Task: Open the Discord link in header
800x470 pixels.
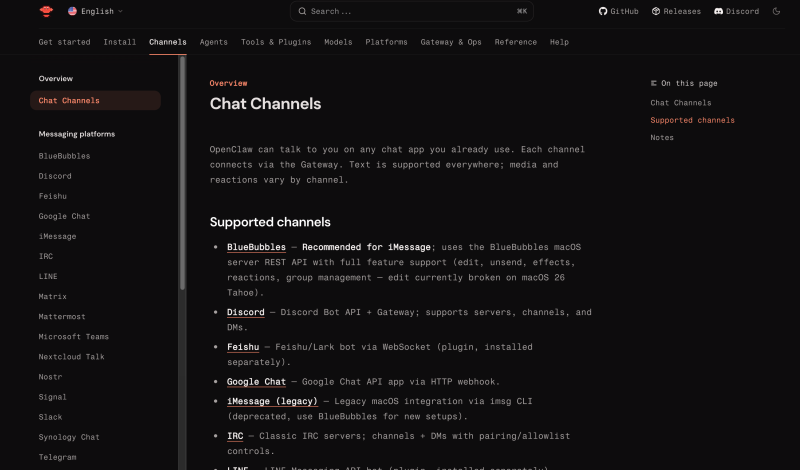Action: click(x=736, y=11)
